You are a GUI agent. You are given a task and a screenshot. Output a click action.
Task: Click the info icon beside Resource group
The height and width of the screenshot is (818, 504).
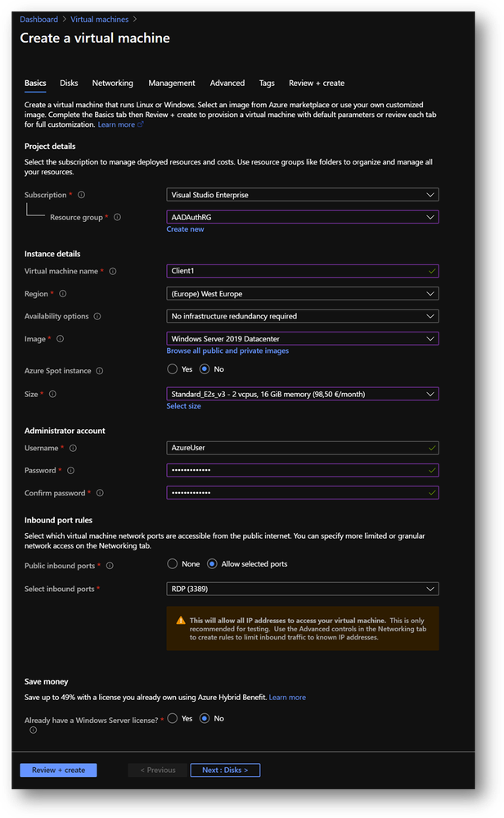pyautogui.click(x=118, y=217)
